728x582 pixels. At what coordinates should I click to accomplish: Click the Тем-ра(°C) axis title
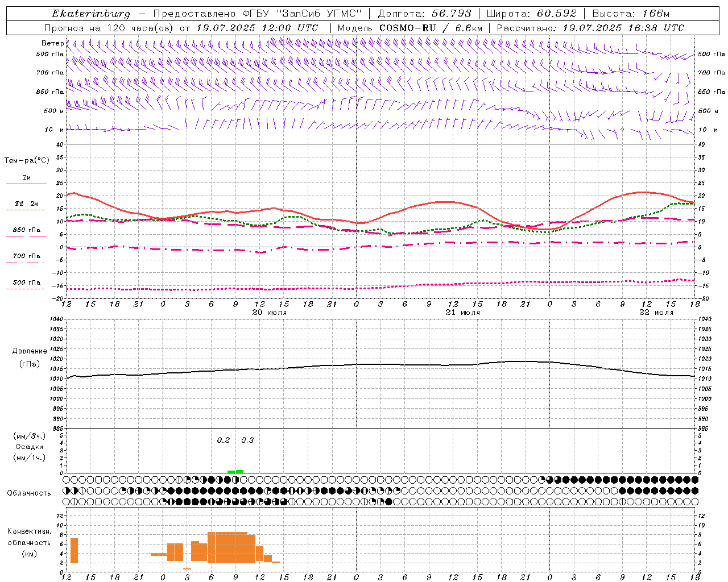(x=27, y=161)
